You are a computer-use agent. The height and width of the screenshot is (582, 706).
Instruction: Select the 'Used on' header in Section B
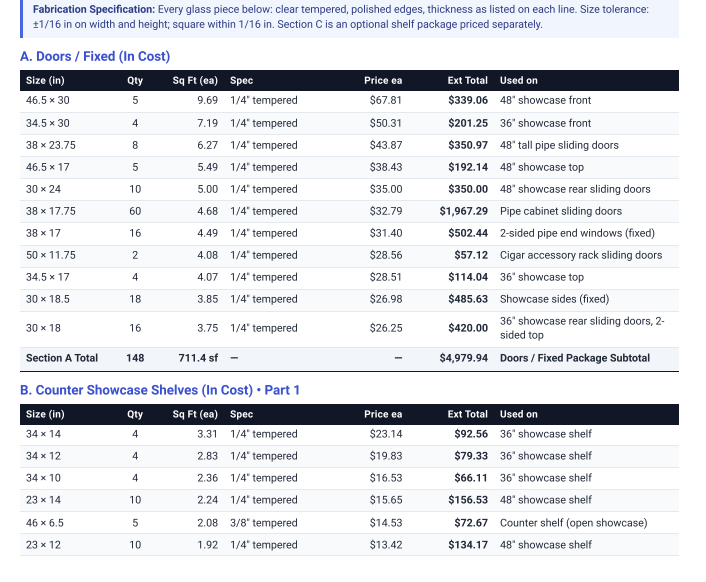pos(519,414)
